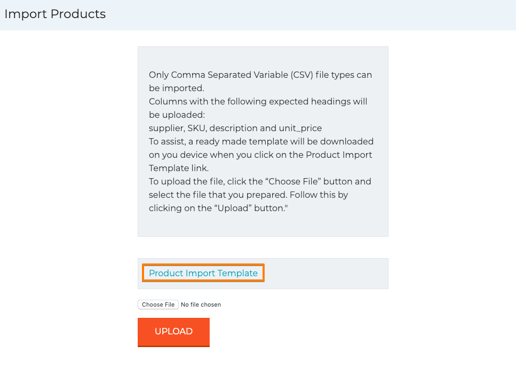The height and width of the screenshot is (377, 516).
Task: Click the 'Template link.' text in instructions
Action: click(x=179, y=168)
